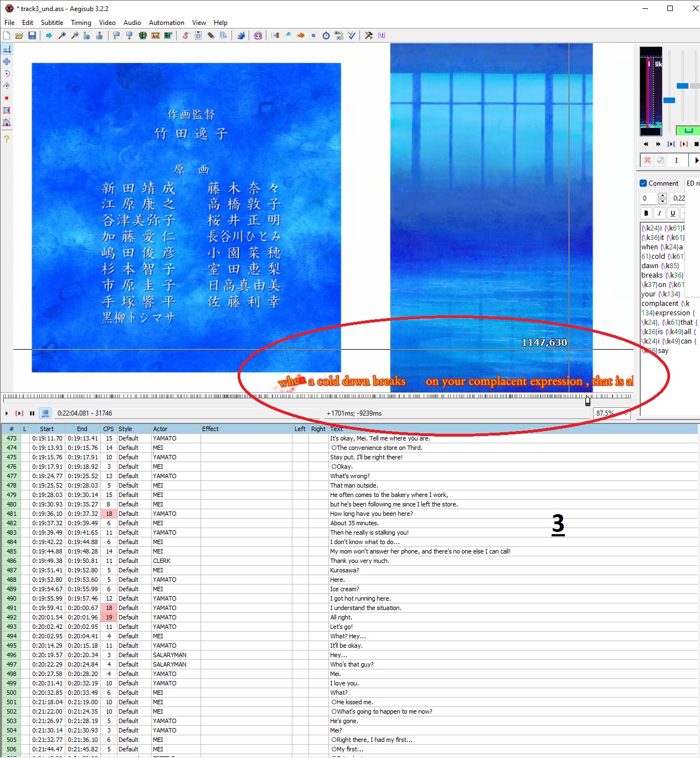Toggle link between audio zoom and volume sliders
This screenshot has height=758, width=700.
coord(688,131)
